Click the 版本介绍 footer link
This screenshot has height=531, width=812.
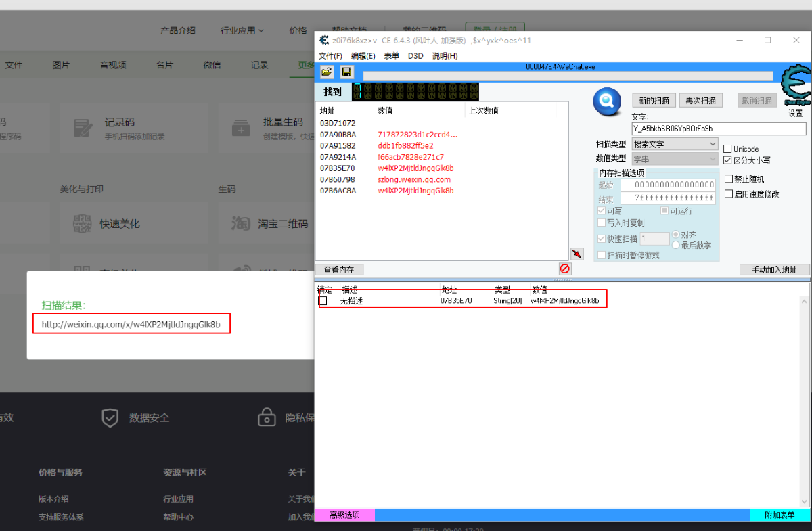point(53,499)
